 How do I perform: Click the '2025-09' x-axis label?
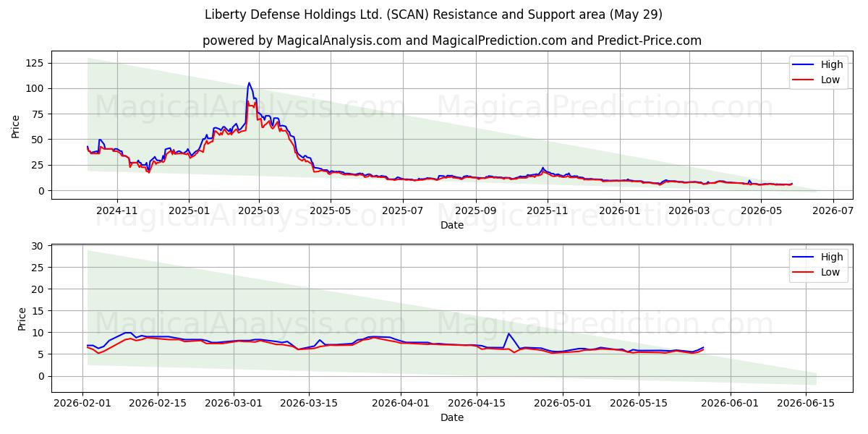point(476,210)
